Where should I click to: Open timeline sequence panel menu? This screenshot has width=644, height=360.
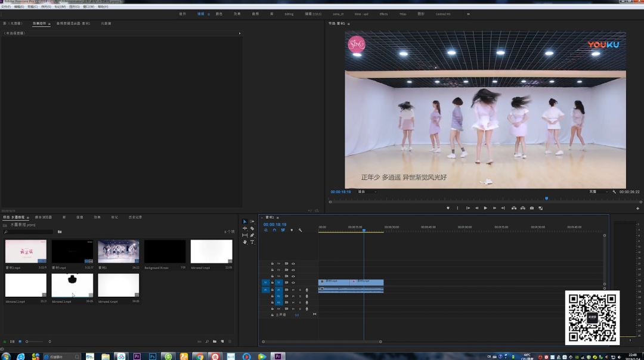(x=278, y=218)
